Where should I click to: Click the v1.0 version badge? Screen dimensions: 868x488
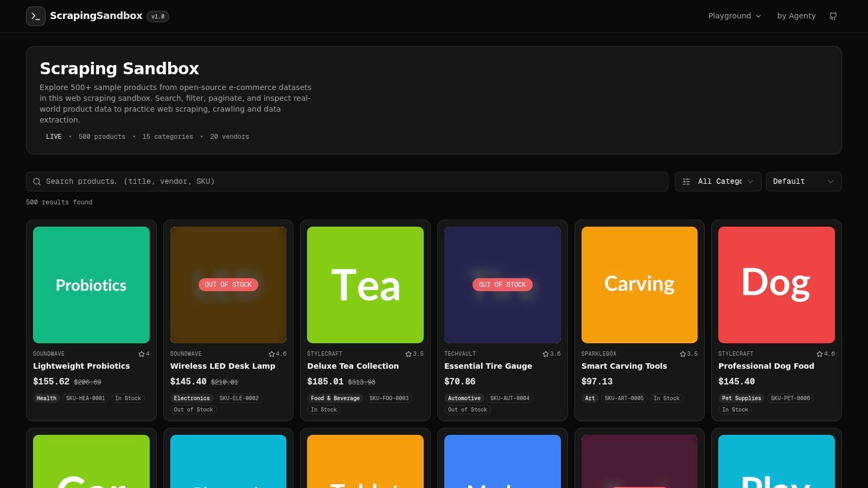click(158, 17)
